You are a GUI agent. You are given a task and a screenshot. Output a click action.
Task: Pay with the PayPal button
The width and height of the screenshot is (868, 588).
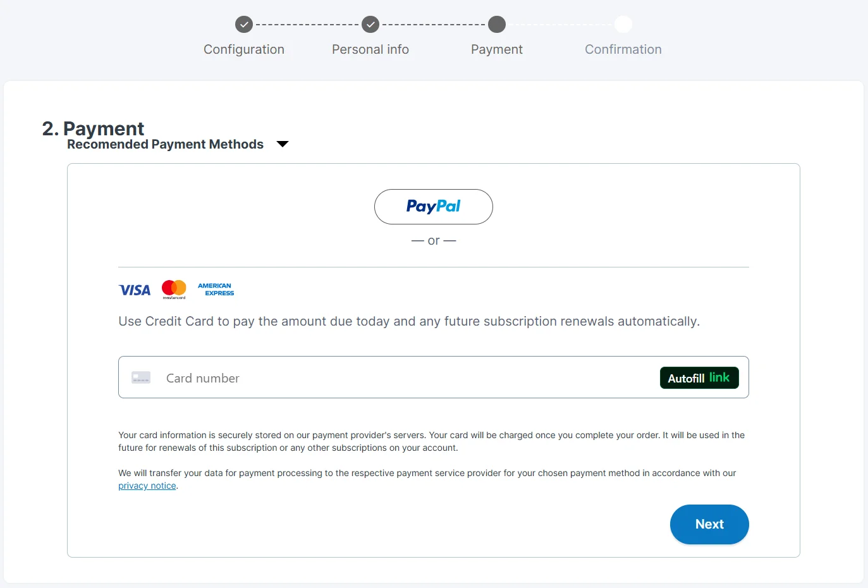[x=434, y=207]
